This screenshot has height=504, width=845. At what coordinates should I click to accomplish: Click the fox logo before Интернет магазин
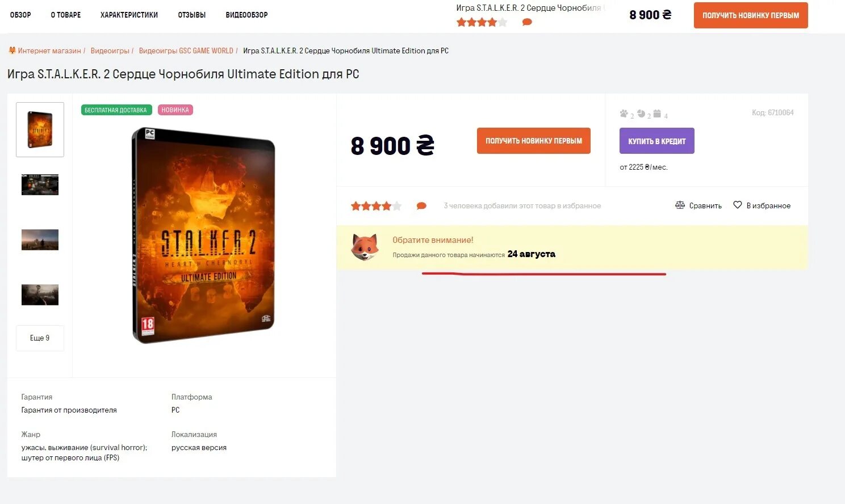[12, 51]
